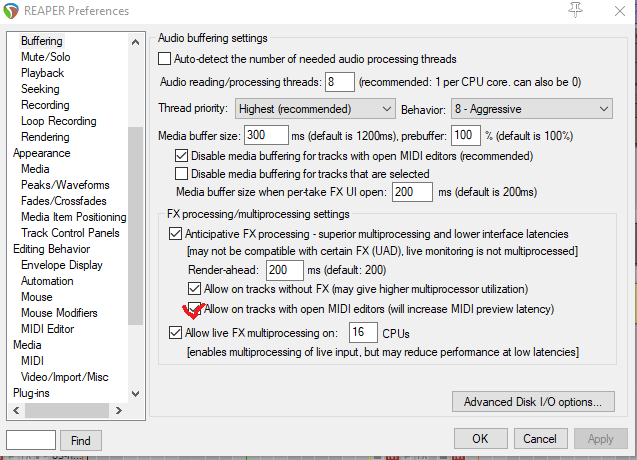Image resolution: width=637 pixels, height=460 pixels.
Task: Select Media under Appearance in the tree
Action: [35, 169]
